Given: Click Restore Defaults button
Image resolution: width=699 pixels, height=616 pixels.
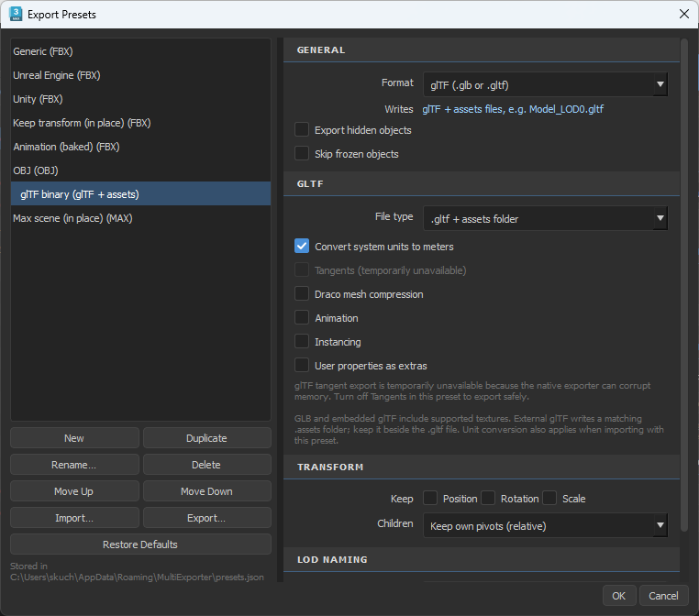Looking at the screenshot, I should pos(140,544).
